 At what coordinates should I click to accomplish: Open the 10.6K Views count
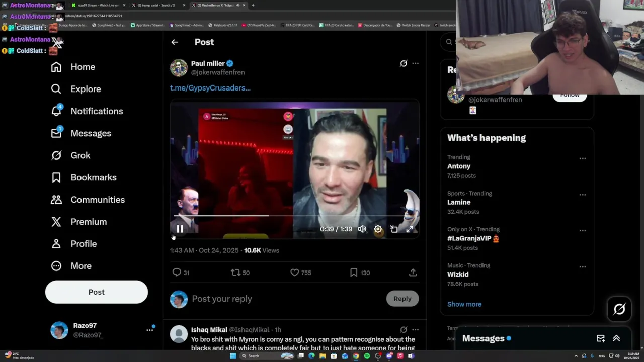tap(261, 250)
